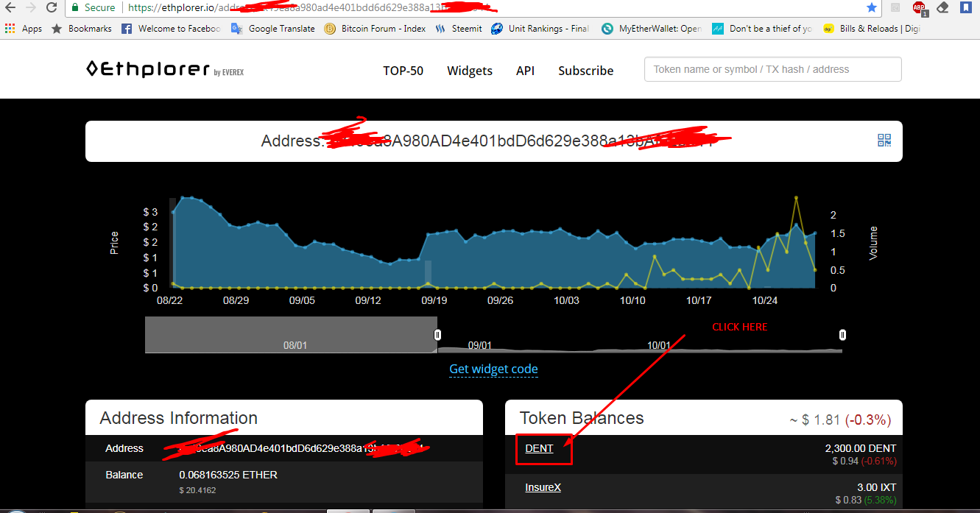Click the browser address bar URL
This screenshot has width=980, height=513.
309,7
